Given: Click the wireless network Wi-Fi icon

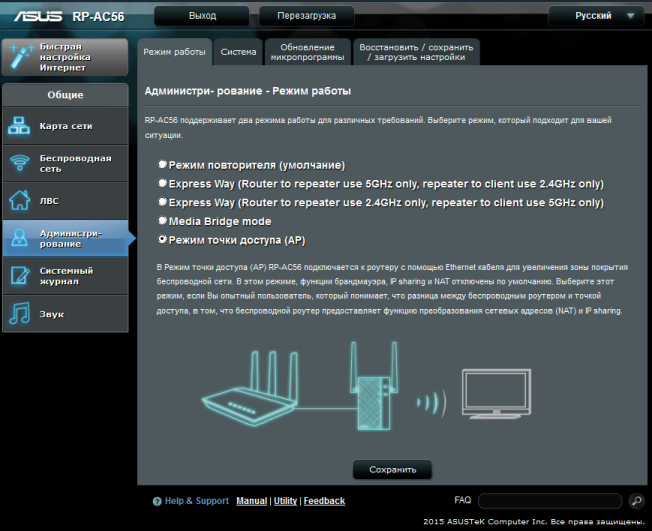Looking at the screenshot, I should coord(20,163).
